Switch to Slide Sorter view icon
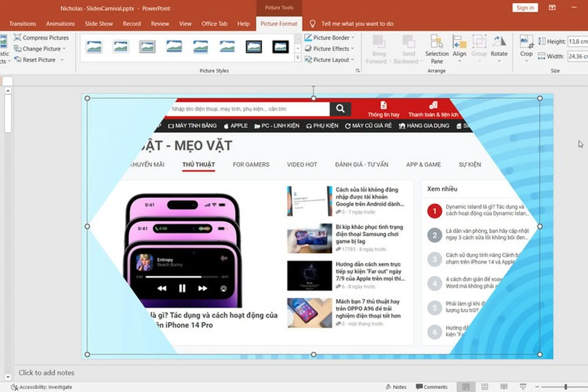 485,386
